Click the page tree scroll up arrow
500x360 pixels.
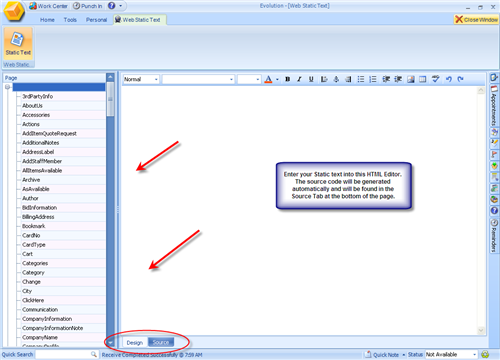click(110, 77)
